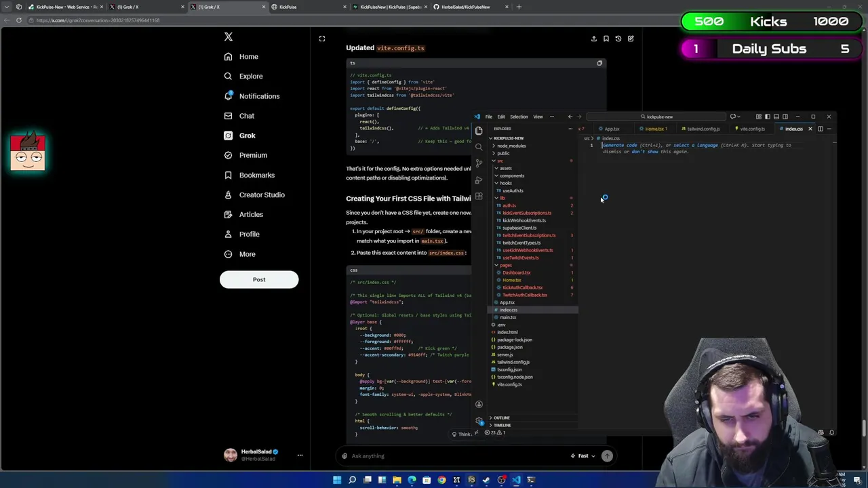Image resolution: width=868 pixels, height=488 pixels.
Task: Expand OUTLINE section in Explorer
Action: coord(501,418)
